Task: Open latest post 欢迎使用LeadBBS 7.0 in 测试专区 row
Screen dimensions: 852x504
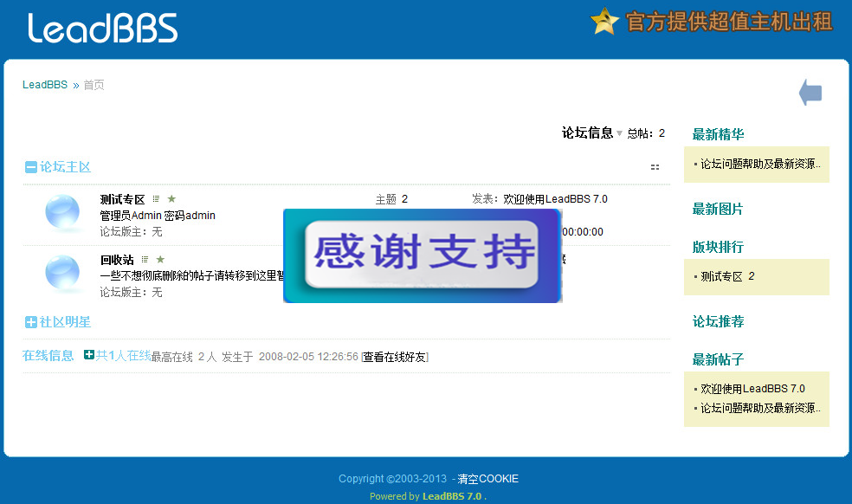Action: point(555,199)
